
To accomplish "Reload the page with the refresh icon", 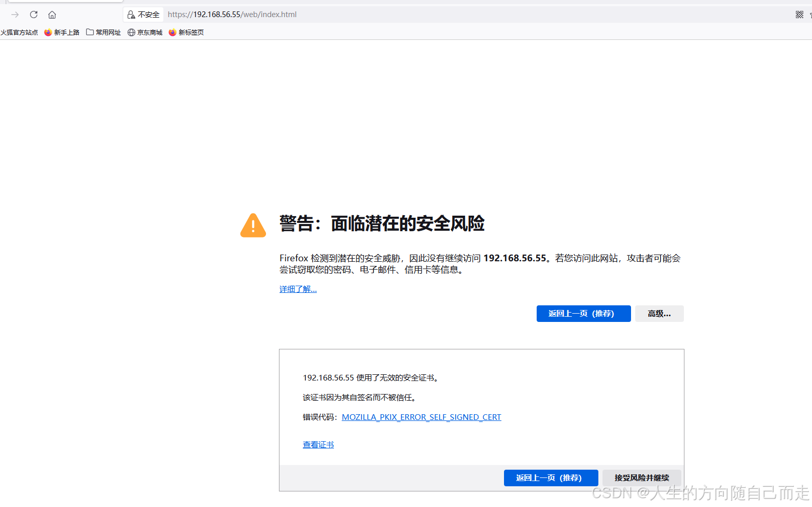I will 34,15.
